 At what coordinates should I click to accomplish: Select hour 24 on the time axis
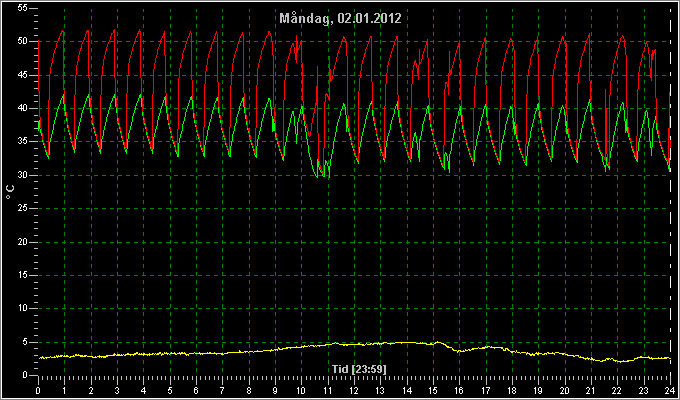[x=670, y=390]
